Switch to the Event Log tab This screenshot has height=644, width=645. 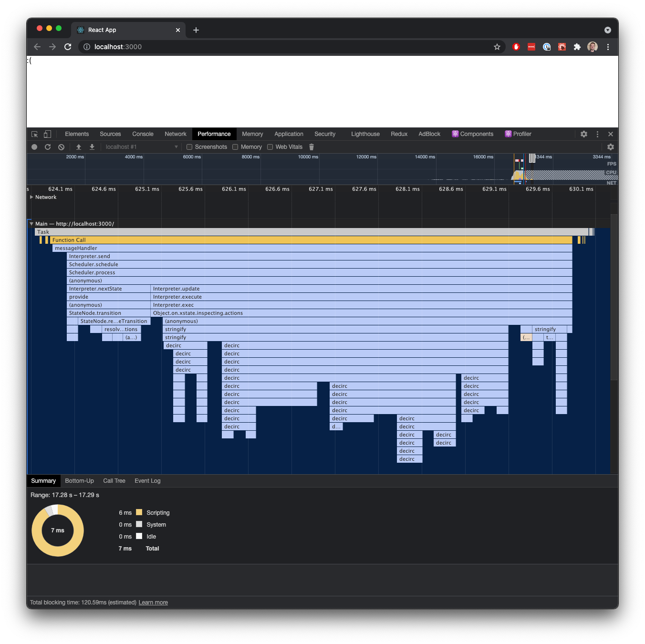(x=147, y=481)
